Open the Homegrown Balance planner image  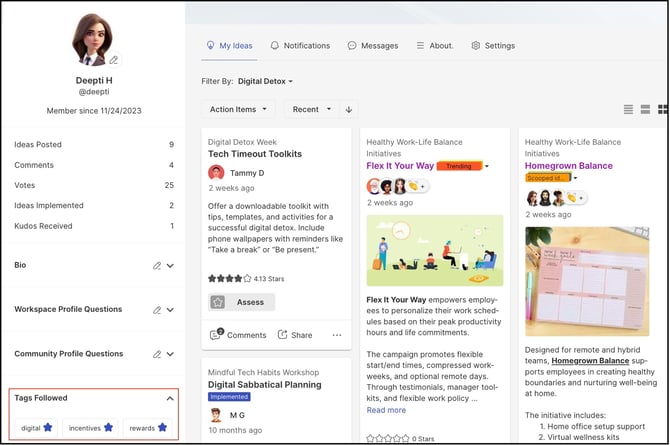(587, 281)
